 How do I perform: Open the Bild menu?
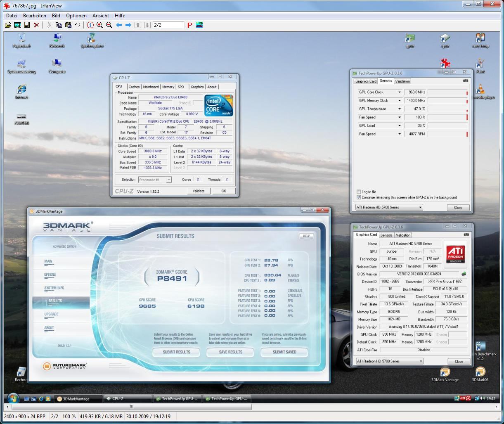click(56, 16)
